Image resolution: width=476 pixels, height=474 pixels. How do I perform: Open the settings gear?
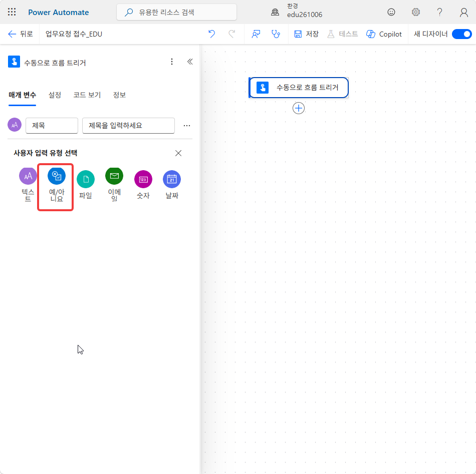click(415, 12)
